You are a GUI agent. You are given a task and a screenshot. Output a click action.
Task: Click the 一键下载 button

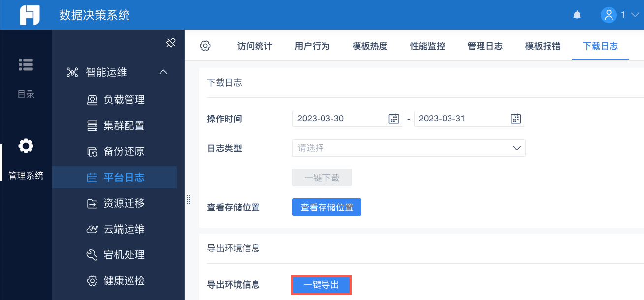click(322, 178)
